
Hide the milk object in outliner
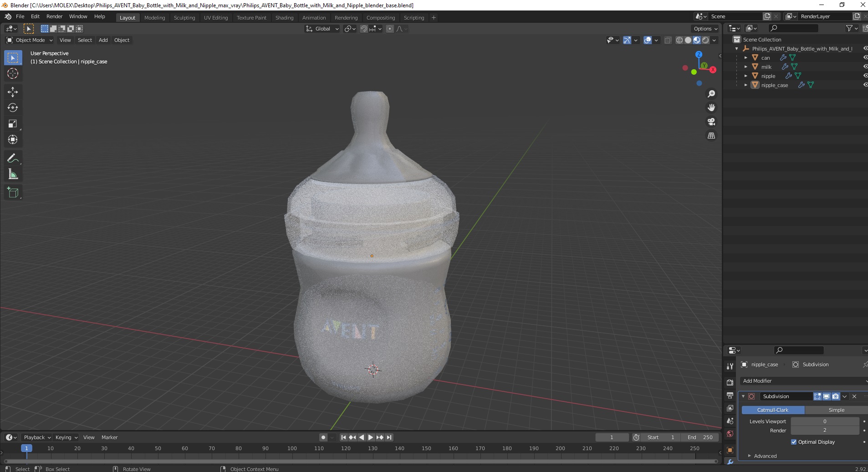click(x=865, y=67)
